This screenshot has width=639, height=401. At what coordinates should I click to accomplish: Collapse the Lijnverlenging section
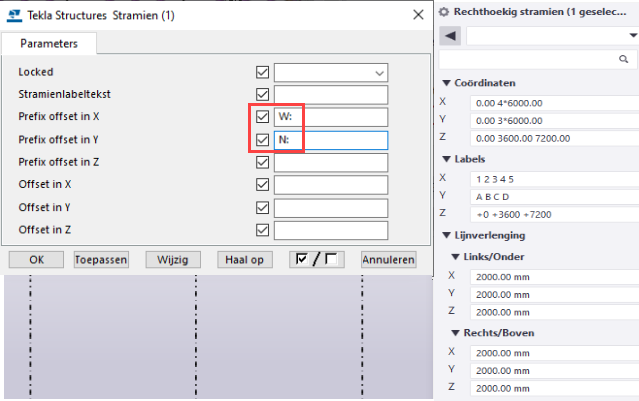tap(447, 236)
